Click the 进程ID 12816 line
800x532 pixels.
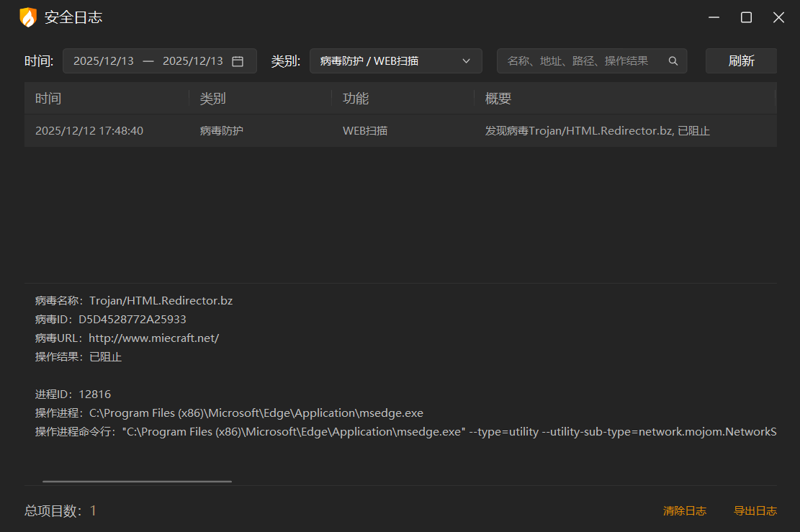point(73,395)
